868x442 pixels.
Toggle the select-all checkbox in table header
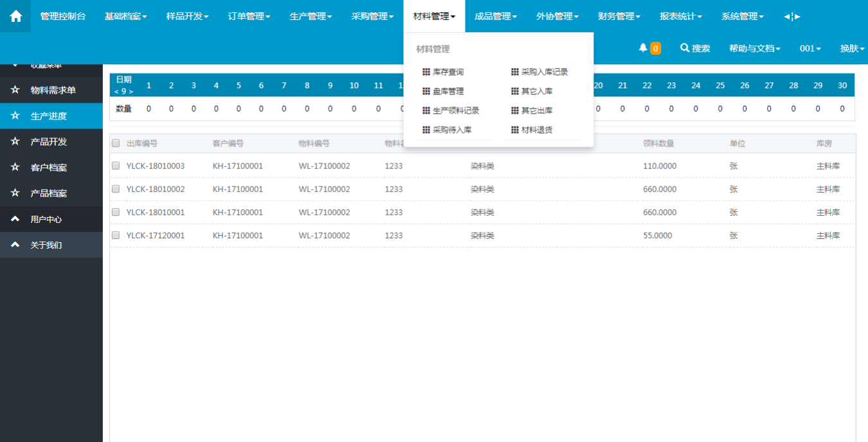point(116,143)
